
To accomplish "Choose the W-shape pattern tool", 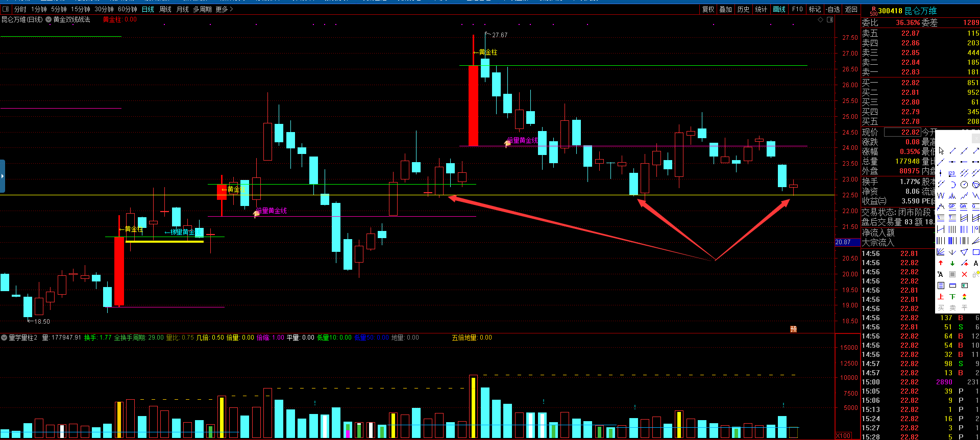I will pos(941,196).
